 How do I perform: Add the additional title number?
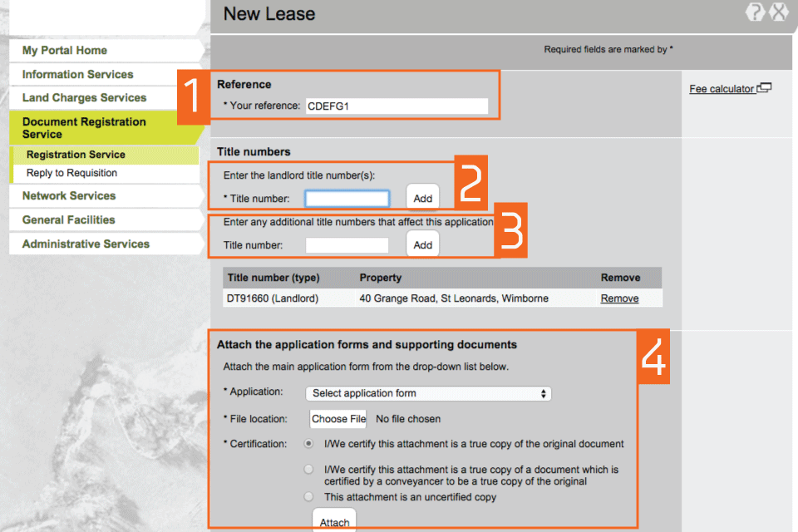pyautogui.click(x=422, y=245)
